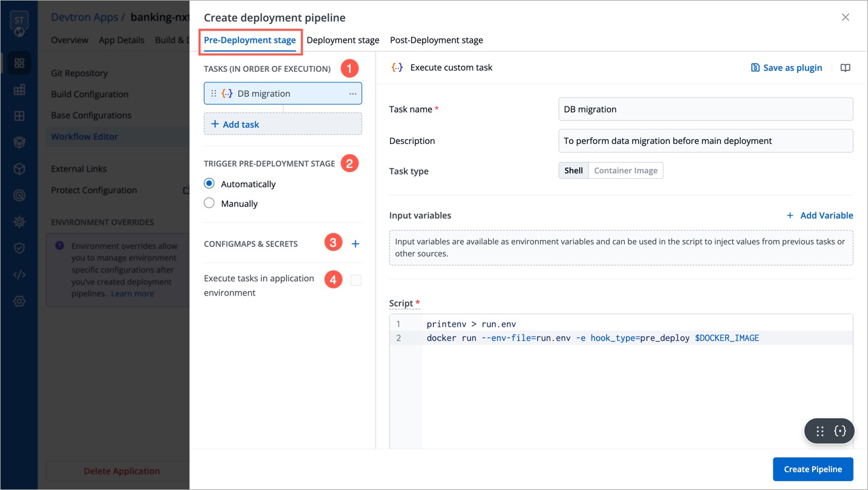Click into the Task name field
Image resolution: width=868 pixels, height=490 pixels.
(705, 109)
